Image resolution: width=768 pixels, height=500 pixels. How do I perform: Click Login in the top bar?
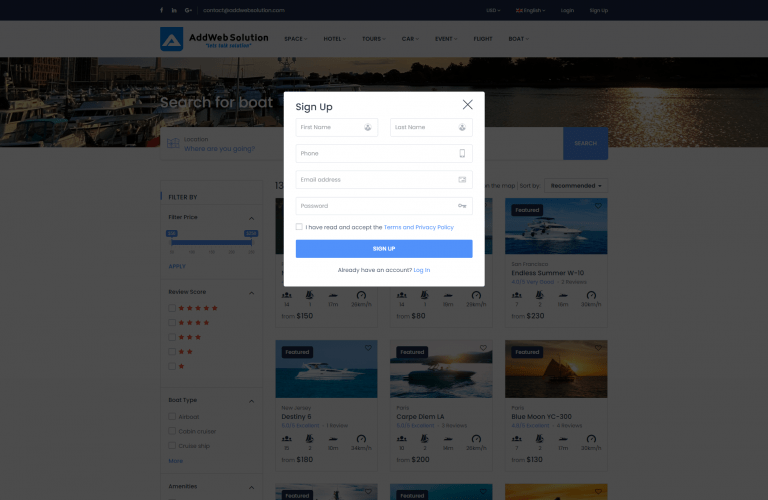(x=567, y=10)
